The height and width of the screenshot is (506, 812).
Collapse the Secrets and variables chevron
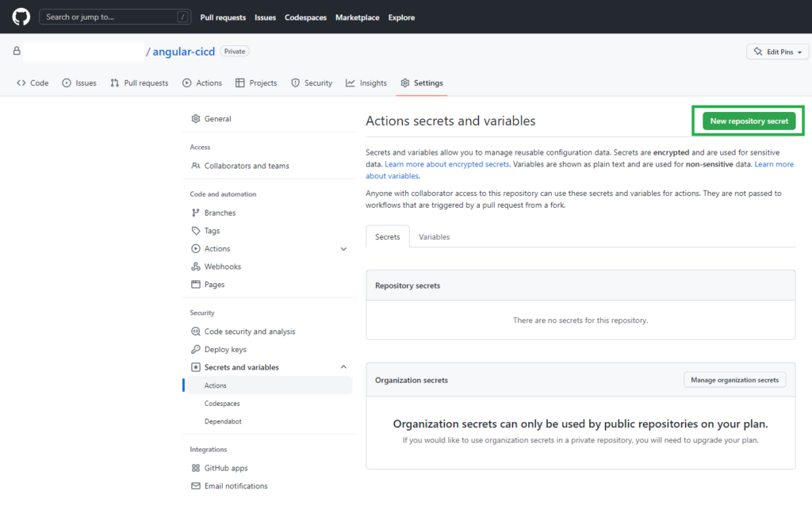click(343, 366)
